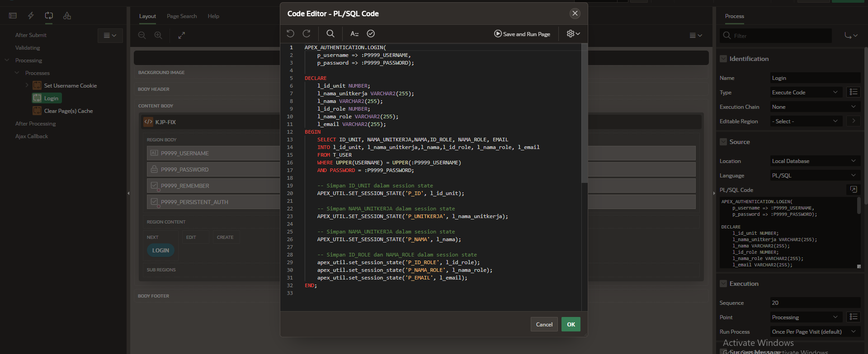Open Find using the magnifier icon
This screenshot has width=868, height=354.
pyautogui.click(x=330, y=33)
